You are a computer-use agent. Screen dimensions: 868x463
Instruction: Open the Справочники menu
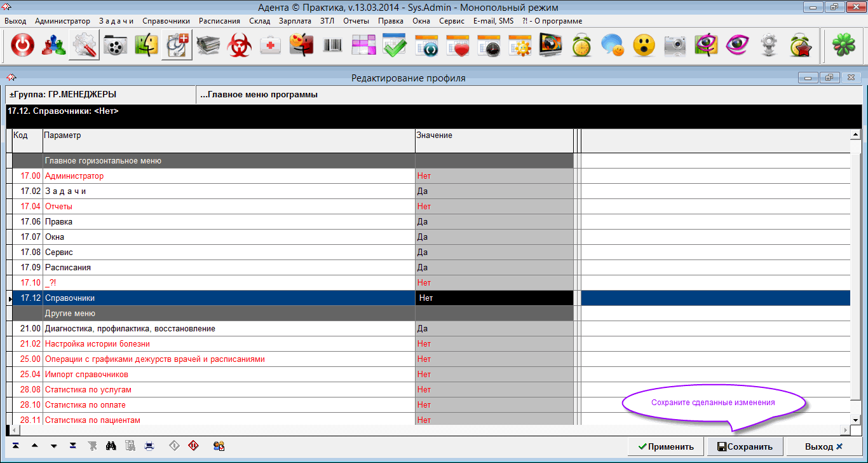point(166,21)
